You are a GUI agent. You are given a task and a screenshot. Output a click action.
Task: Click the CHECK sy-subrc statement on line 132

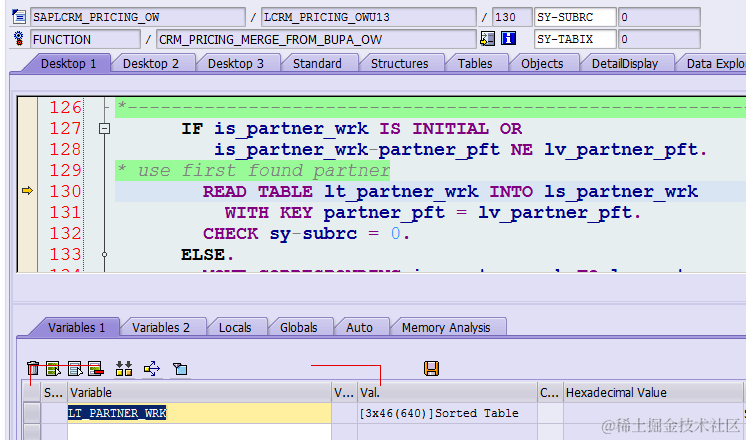(306, 233)
